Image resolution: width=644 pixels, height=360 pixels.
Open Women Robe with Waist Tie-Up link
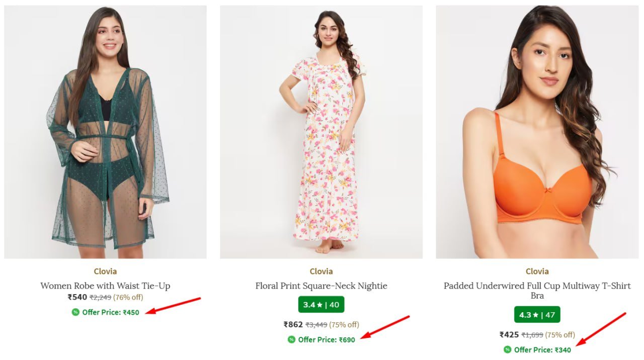pos(105,286)
